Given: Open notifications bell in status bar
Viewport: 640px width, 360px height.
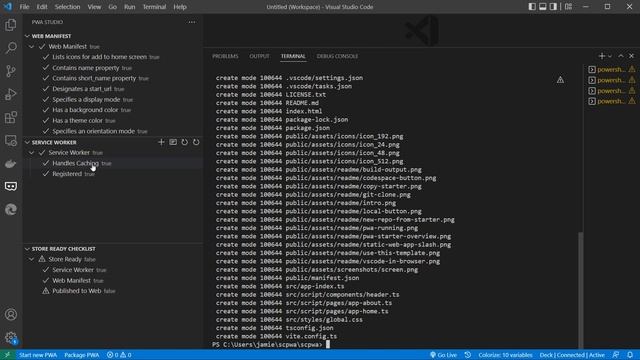Looking at the screenshot, I should [x=630, y=355].
